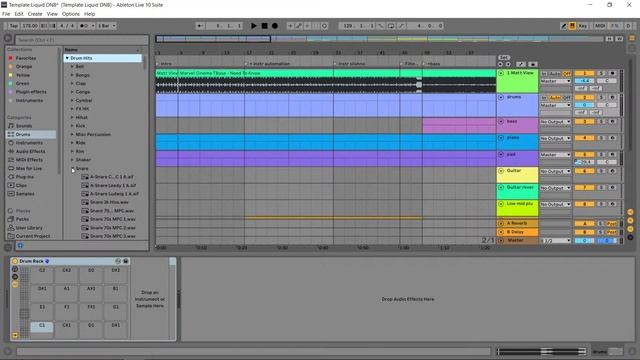Viewport: 640px width, 360px height.
Task: Toggle the piano track activator numbered 4
Action: click(x=584, y=138)
